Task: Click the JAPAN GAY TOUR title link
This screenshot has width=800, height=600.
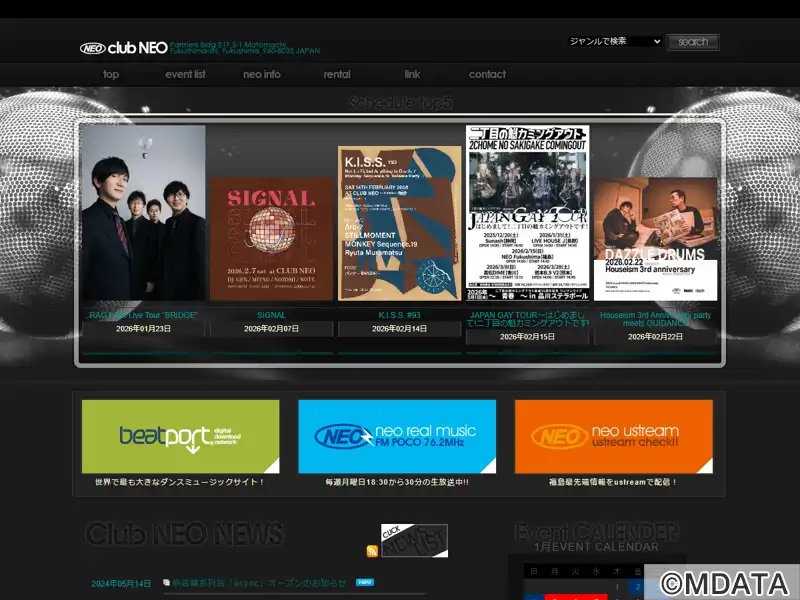Action: click(x=528, y=319)
